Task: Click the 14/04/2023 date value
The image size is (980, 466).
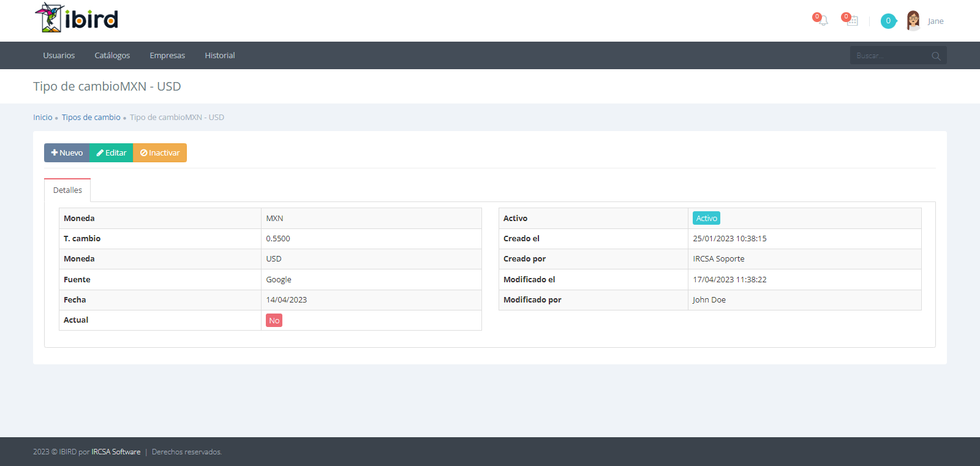Action: pos(287,299)
